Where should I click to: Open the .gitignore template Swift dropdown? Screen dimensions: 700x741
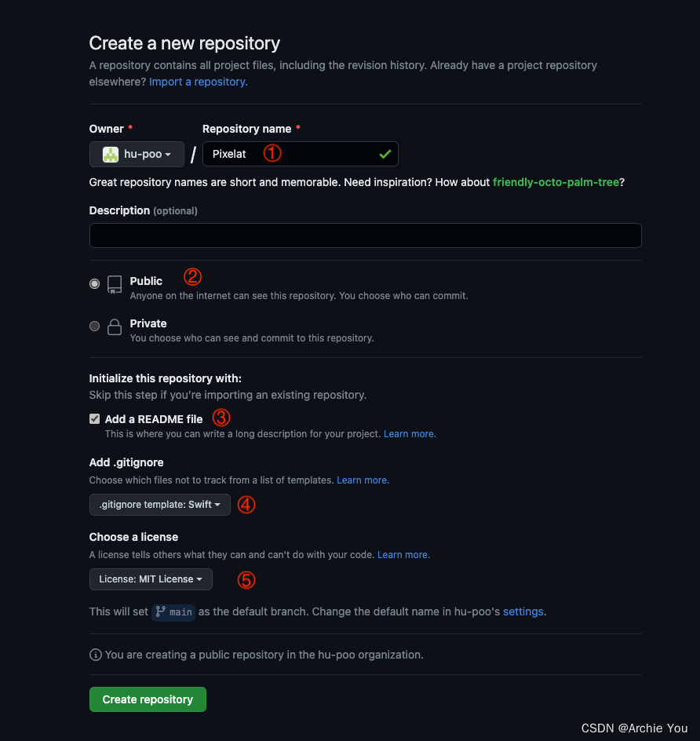[159, 505]
